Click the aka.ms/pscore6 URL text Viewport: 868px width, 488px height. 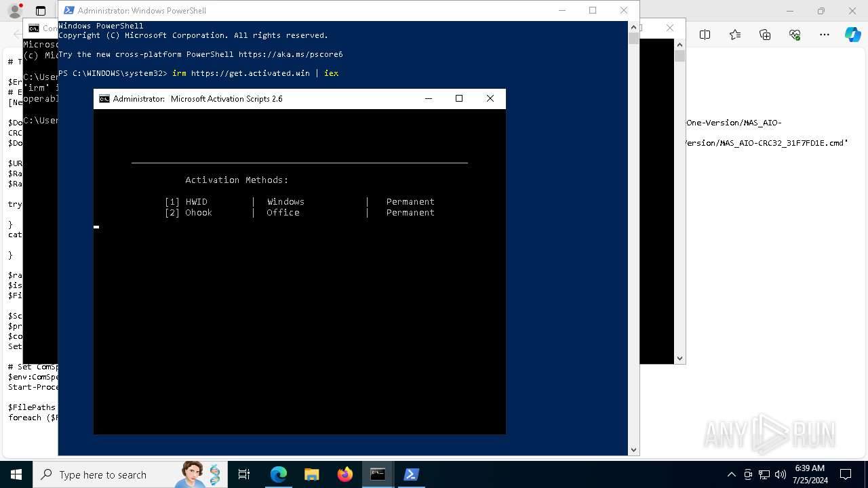click(290, 54)
